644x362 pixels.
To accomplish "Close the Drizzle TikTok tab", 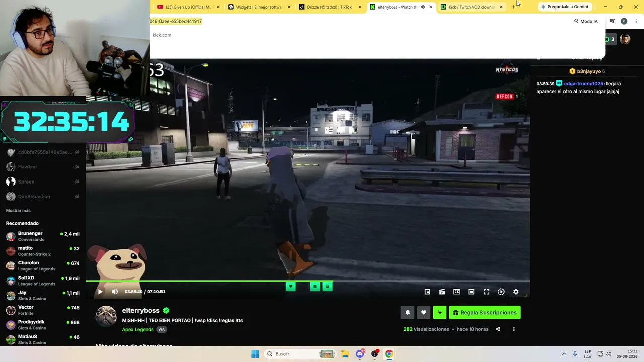I will pyautogui.click(x=360, y=7).
